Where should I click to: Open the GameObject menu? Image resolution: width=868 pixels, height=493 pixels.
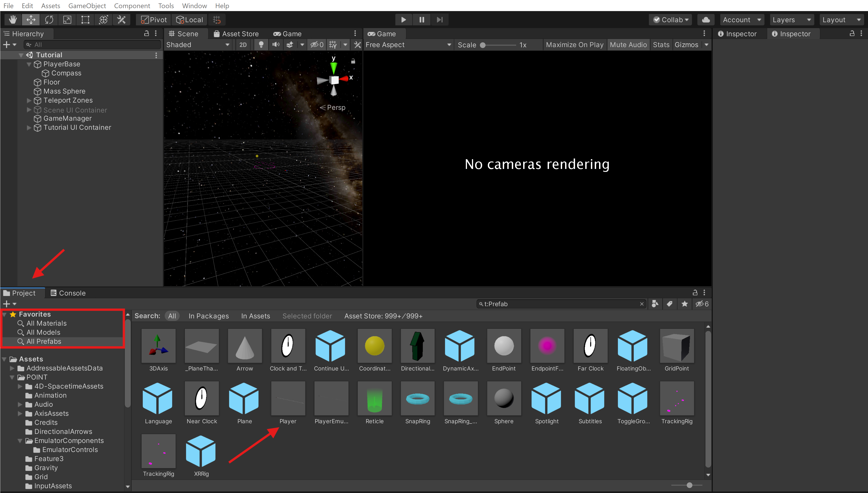(x=87, y=6)
